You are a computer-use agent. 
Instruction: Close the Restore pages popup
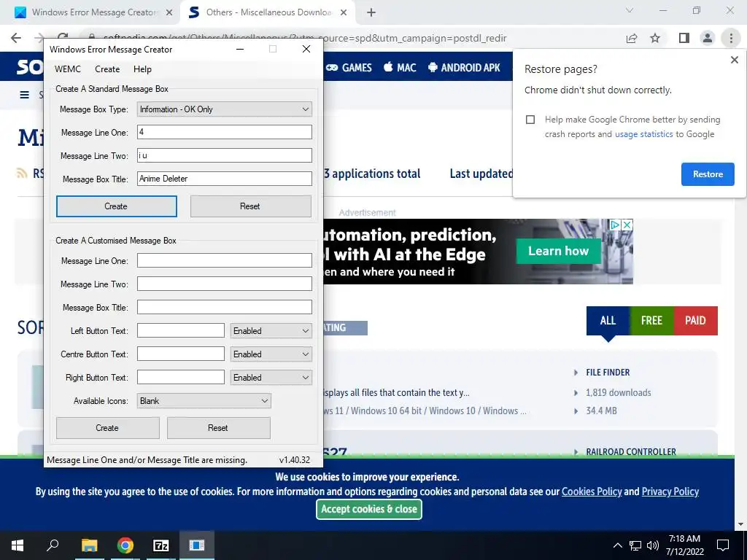734,60
